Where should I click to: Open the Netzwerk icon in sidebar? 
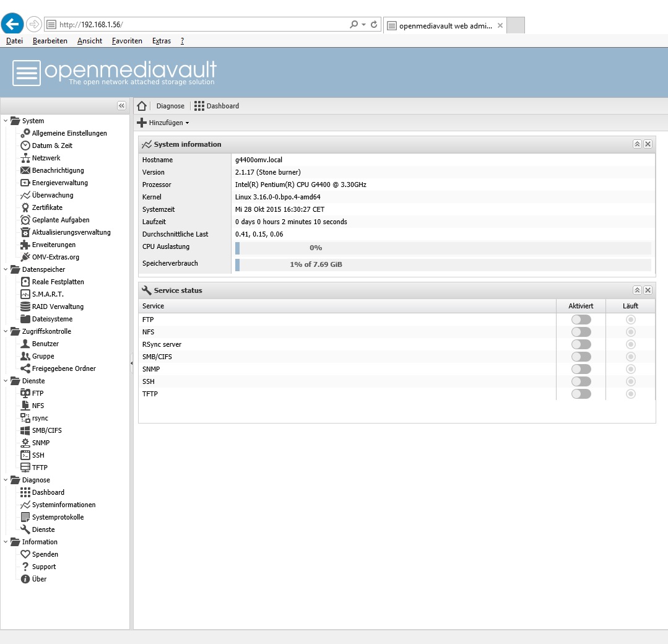pyautogui.click(x=25, y=158)
